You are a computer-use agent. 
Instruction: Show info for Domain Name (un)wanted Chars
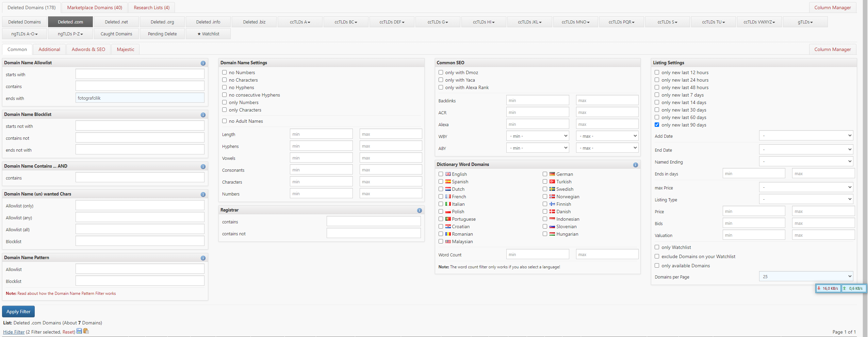click(x=203, y=195)
